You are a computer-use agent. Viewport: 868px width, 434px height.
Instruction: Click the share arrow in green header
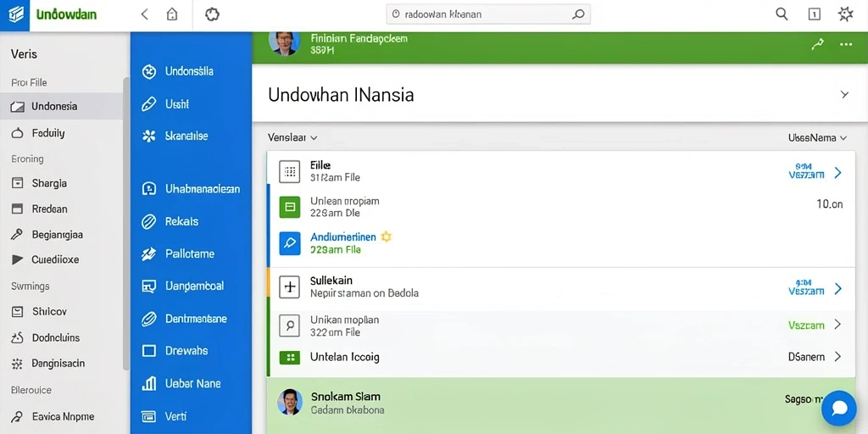tap(818, 44)
